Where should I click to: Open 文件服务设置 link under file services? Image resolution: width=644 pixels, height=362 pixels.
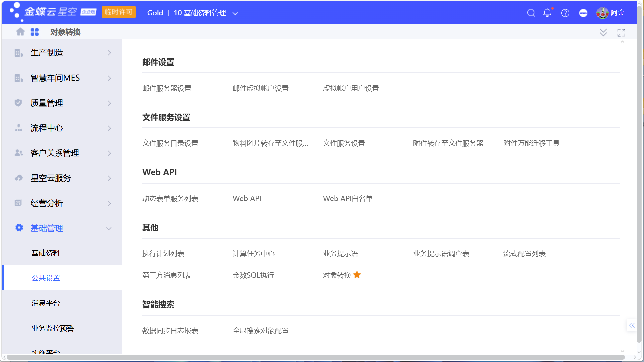click(x=344, y=143)
